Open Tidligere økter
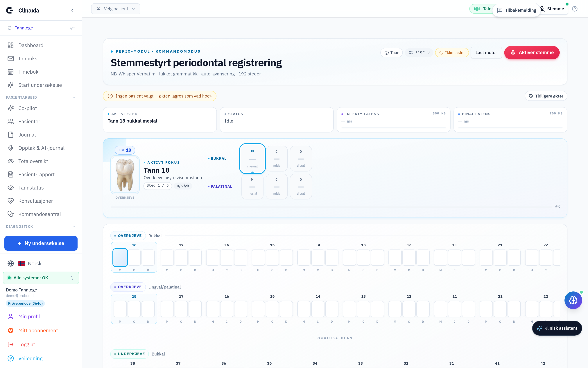588x368 pixels. tap(546, 96)
